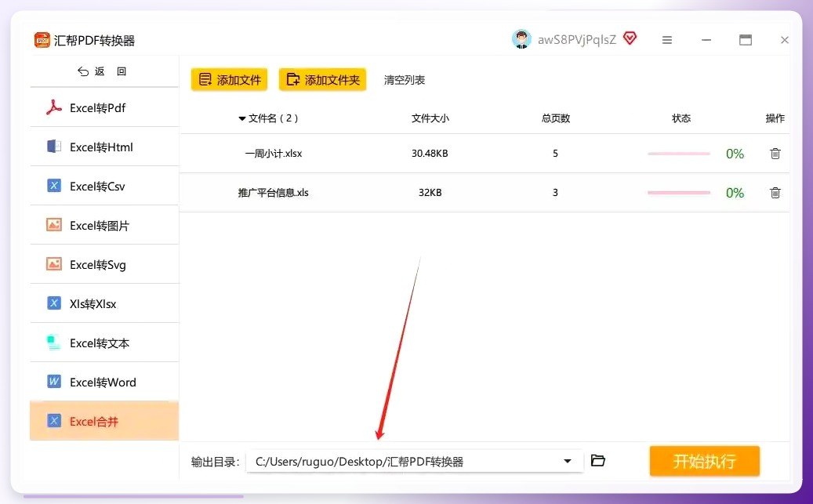Click the back arrow next to 返回
The height and width of the screenshot is (504, 813).
[x=83, y=71]
